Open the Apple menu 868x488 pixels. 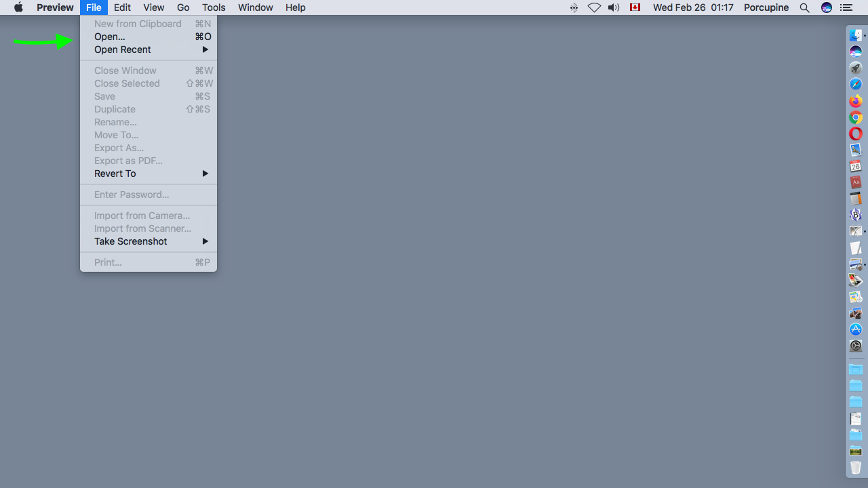click(x=18, y=7)
